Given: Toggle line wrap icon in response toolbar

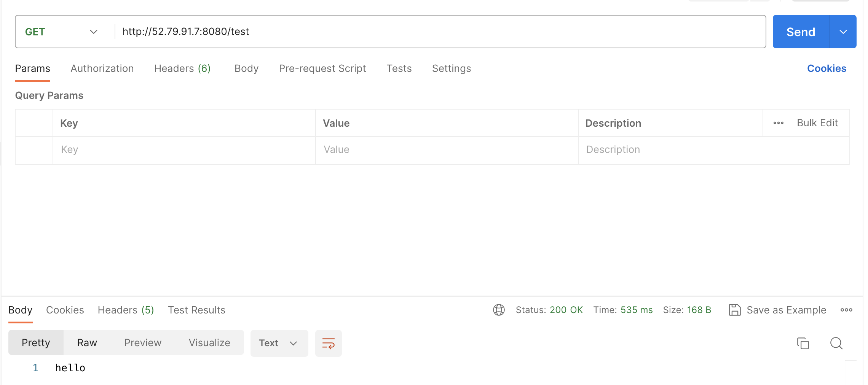Looking at the screenshot, I should click(x=328, y=343).
